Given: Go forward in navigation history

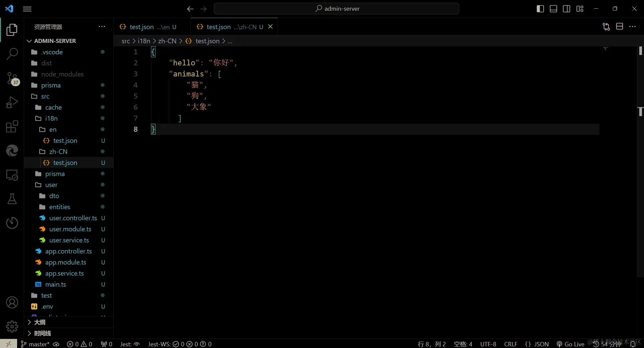Looking at the screenshot, I should pyautogui.click(x=203, y=9).
